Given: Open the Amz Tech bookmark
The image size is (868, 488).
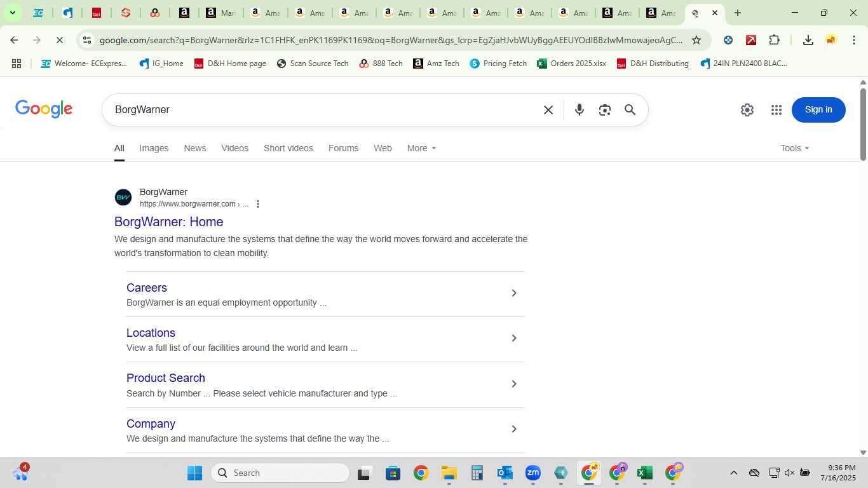Looking at the screenshot, I should (x=436, y=64).
